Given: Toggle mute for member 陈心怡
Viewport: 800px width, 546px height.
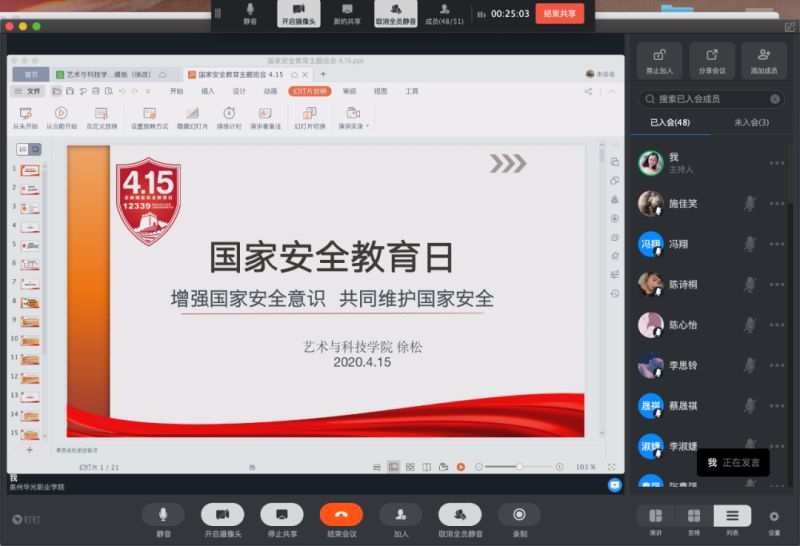Looking at the screenshot, I should 749,325.
